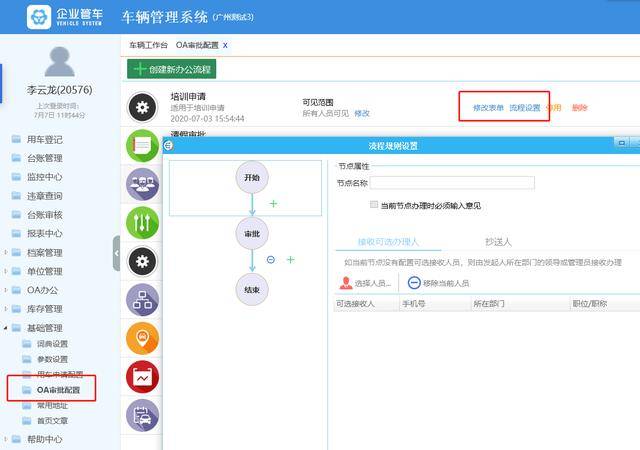Click the plus icon under 开始 node
The width and height of the screenshot is (640, 450).
[x=273, y=203]
